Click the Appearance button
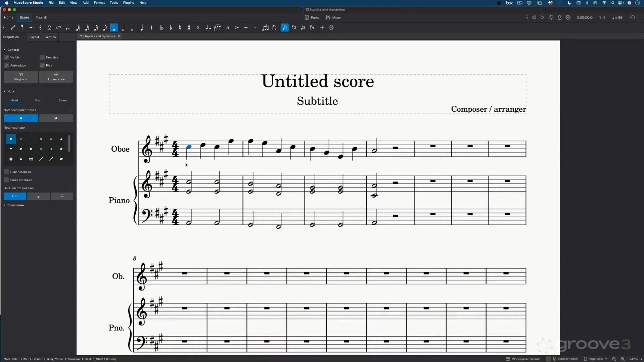 click(x=56, y=77)
